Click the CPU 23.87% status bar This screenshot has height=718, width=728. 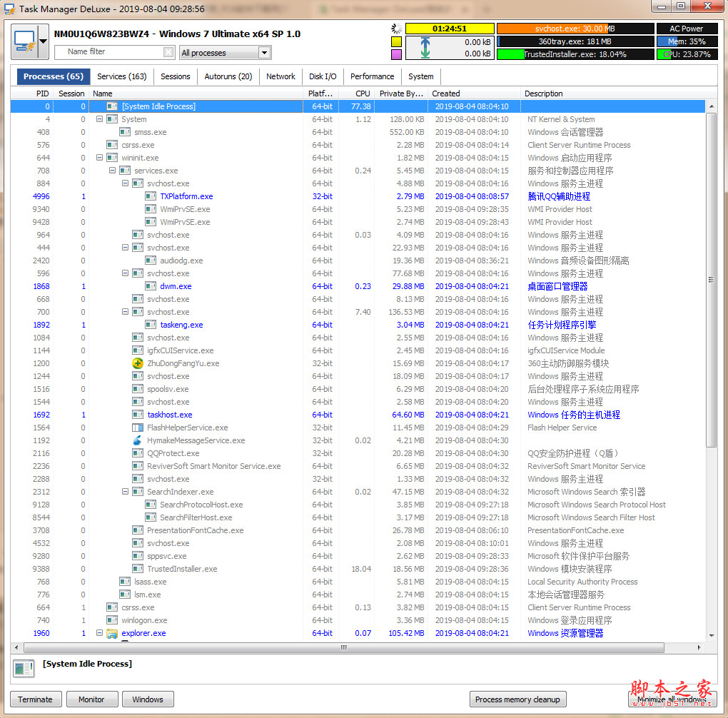pos(687,54)
